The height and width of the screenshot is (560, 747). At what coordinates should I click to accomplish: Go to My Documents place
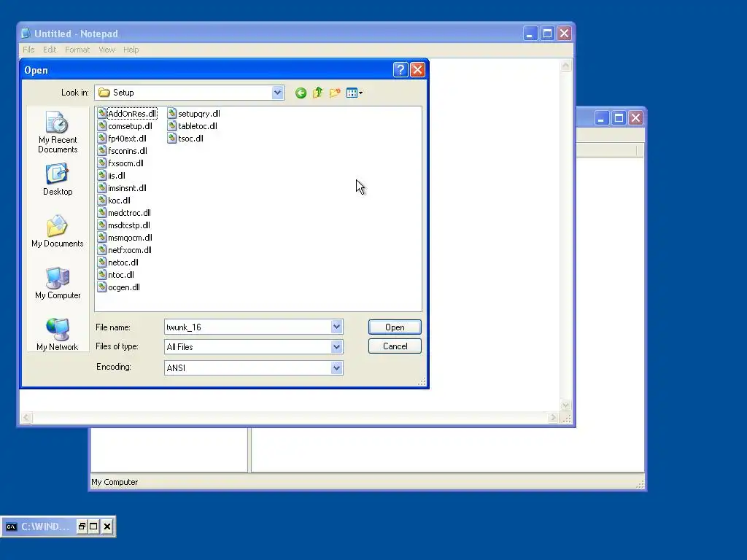point(58,231)
